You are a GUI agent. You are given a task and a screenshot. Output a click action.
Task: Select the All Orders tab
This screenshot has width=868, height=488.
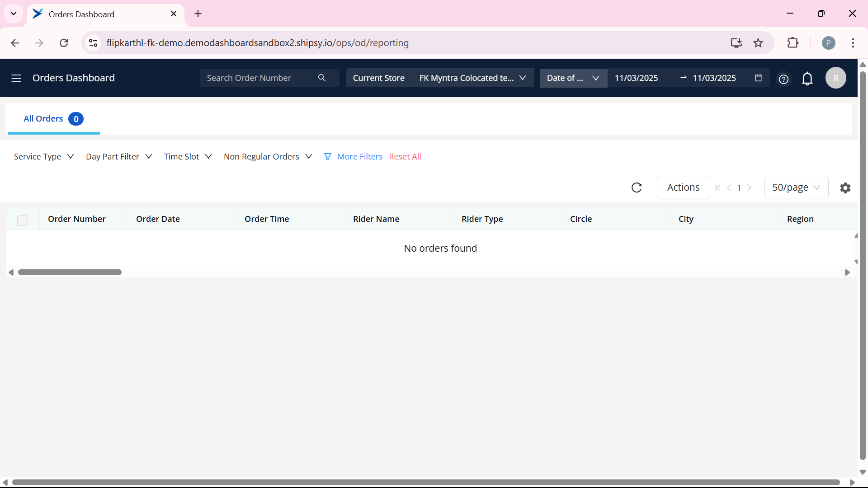pyautogui.click(x=53, y=119)
